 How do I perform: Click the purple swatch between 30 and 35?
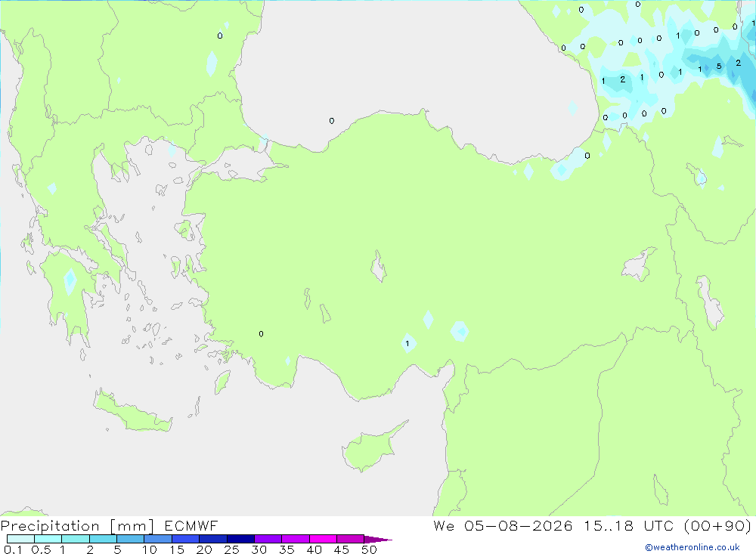point(268,539)
